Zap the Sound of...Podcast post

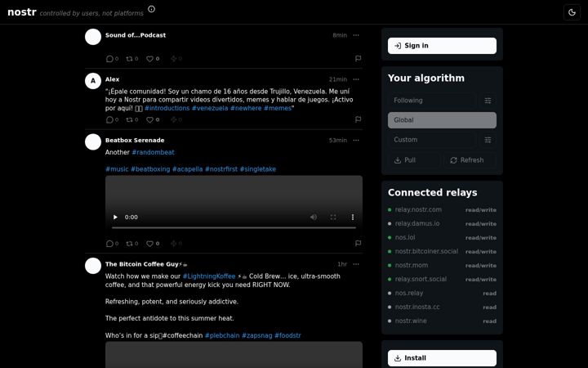176,59
